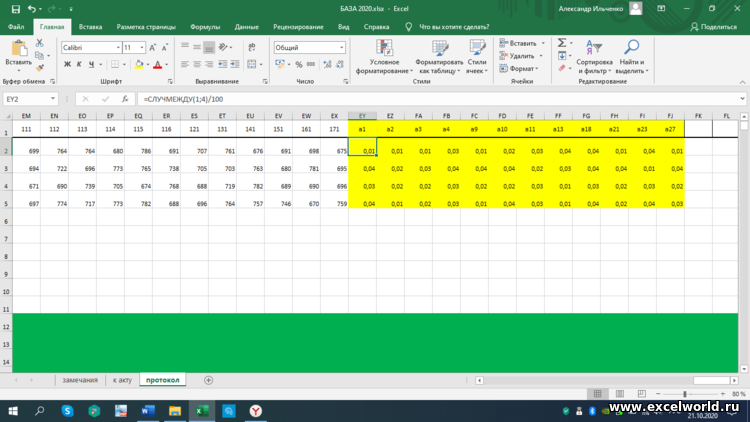Open the Формат cells menu

click(518, 68)
